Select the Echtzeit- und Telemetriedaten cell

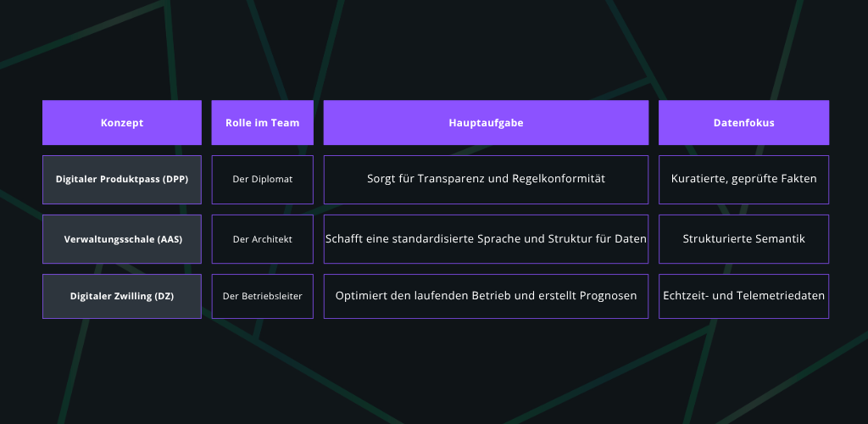(743, 296)
